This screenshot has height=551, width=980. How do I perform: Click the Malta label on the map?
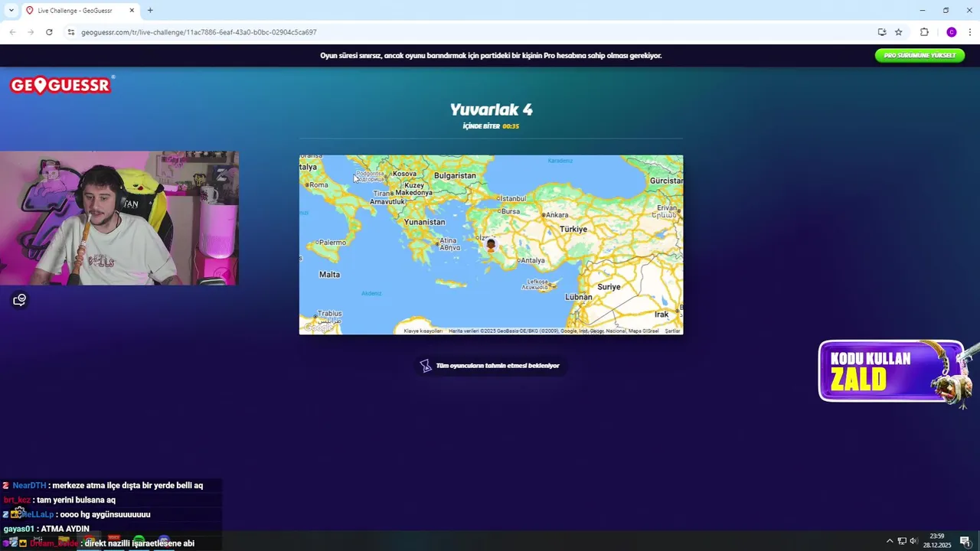[329, 275]
